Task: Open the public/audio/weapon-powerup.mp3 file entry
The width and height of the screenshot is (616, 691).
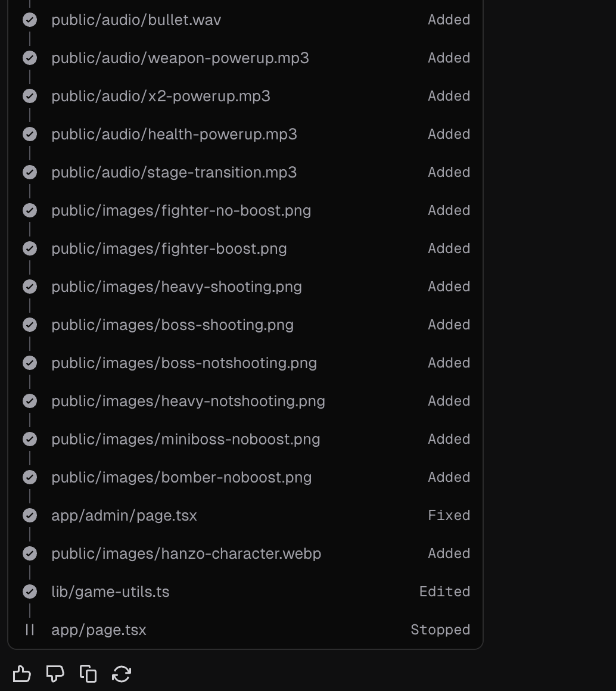Action: click(x=180, y=58)
